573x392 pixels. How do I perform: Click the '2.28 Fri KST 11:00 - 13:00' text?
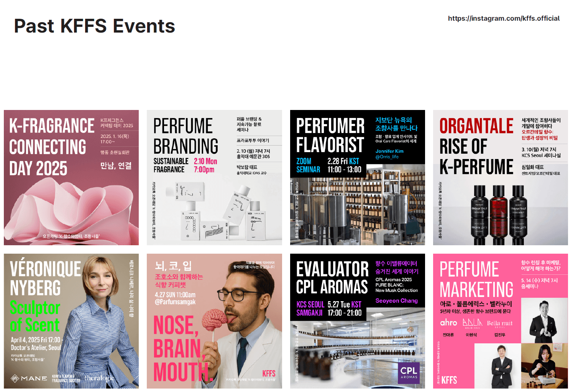(x=344, y=165)
